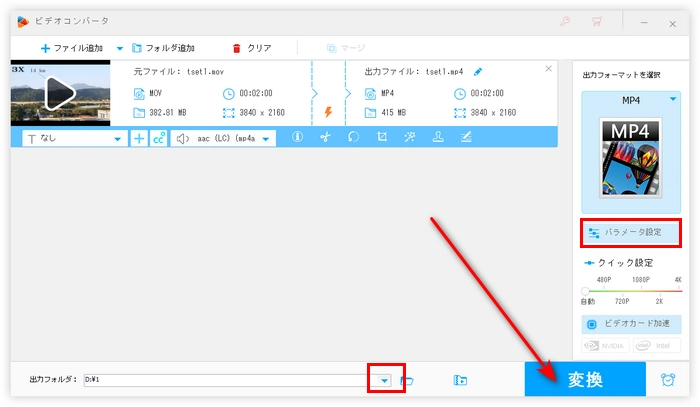Open the rotate tool

(354, 137)
